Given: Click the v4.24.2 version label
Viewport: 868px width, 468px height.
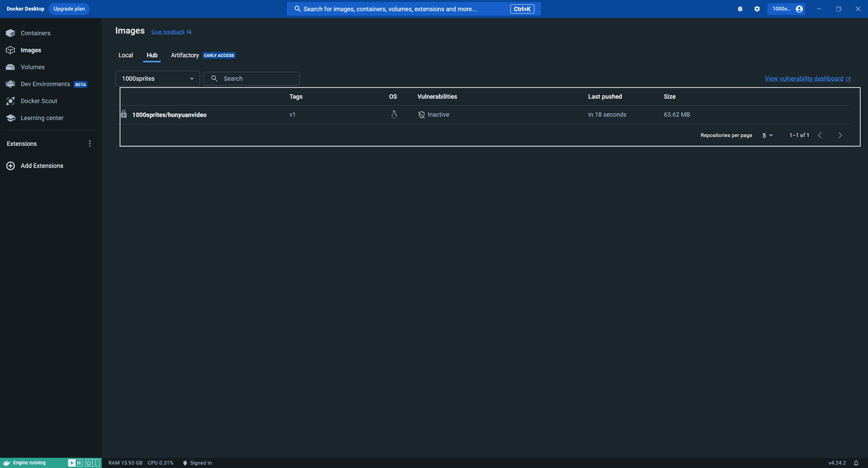Looking at the screenshot, I should coord(837,463).
